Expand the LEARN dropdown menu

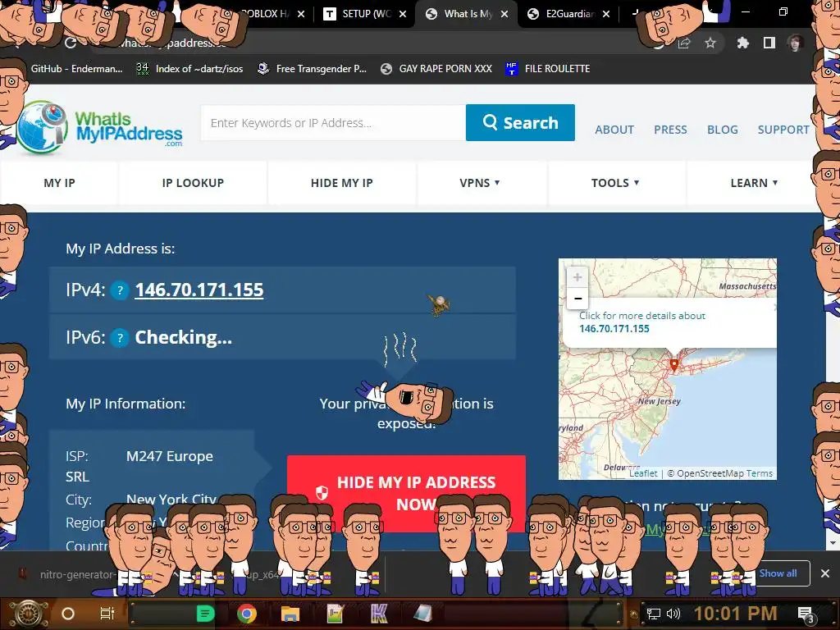(754, 183)
